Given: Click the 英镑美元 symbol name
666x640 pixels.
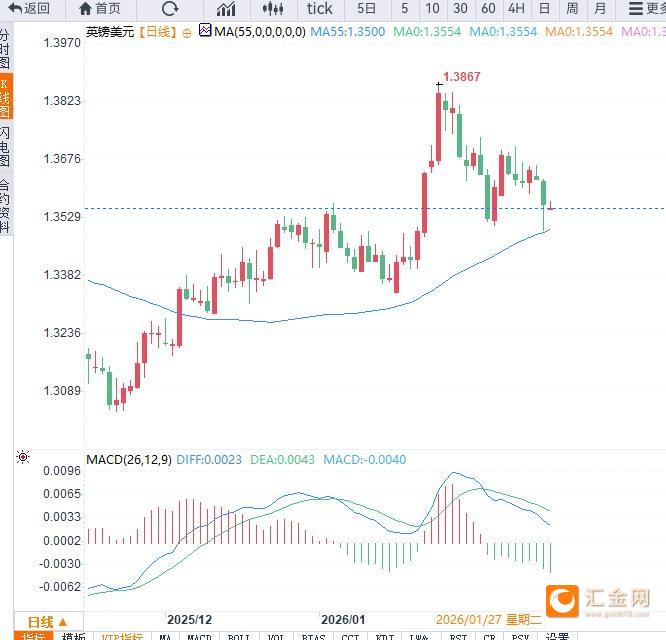Looking at the screenshot, I should [110, 32].
